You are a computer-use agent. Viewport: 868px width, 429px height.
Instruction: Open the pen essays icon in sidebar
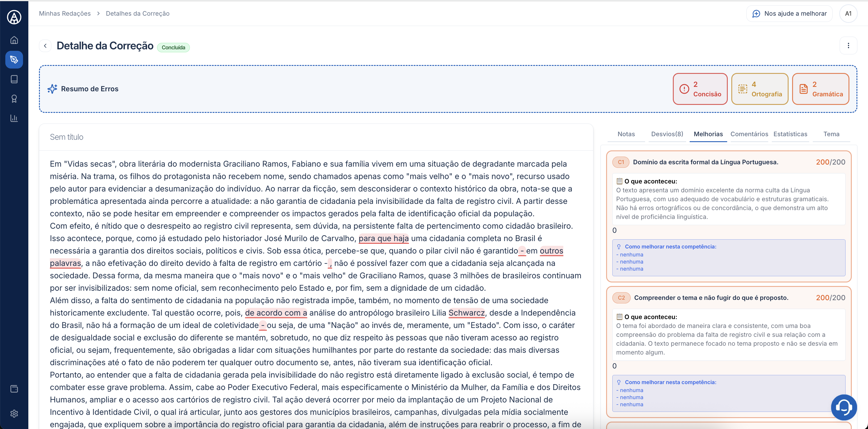[x=14, y=60]
